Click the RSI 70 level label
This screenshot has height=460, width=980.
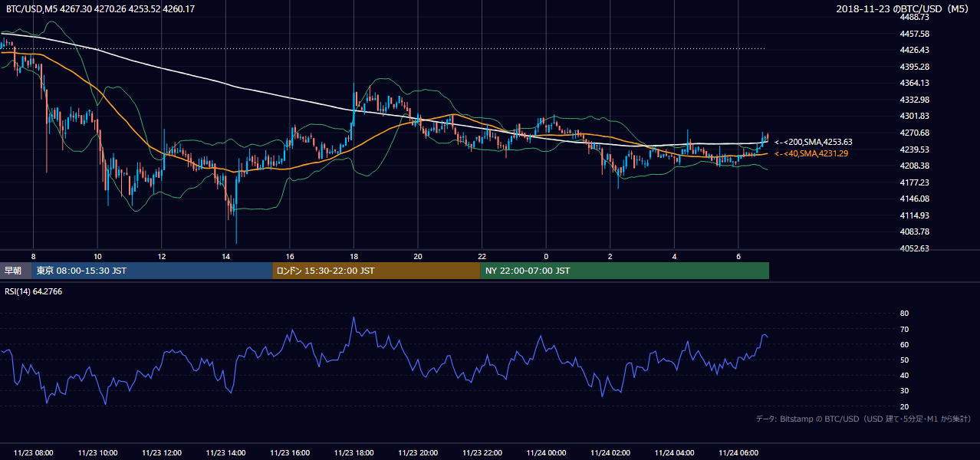tap(904, 329)
